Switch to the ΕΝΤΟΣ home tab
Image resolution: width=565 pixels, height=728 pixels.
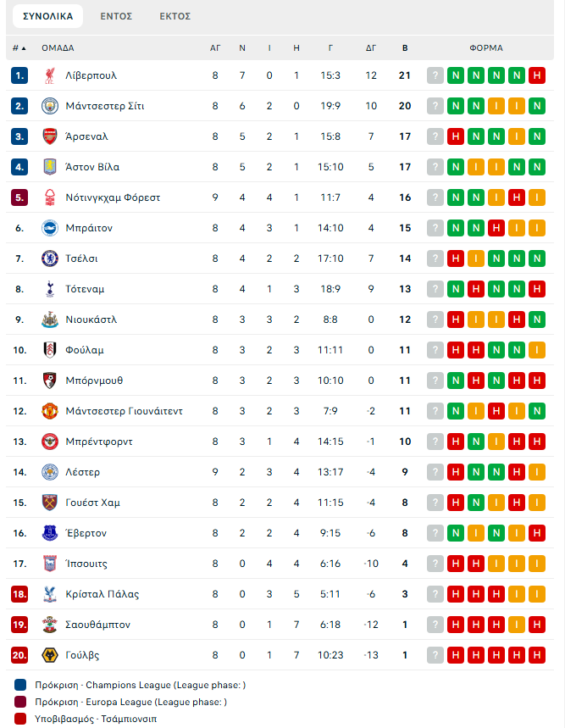(116, 16)
